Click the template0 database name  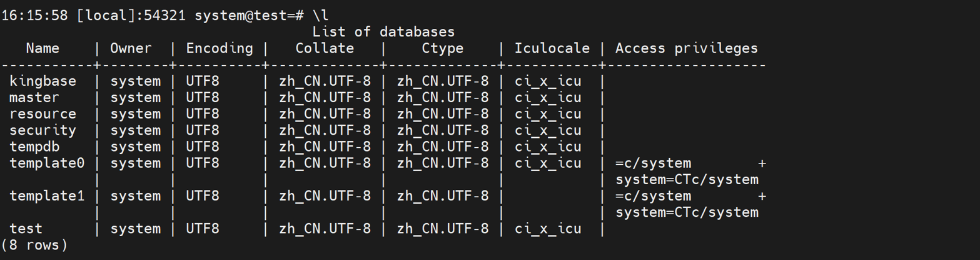coord(47,163)
